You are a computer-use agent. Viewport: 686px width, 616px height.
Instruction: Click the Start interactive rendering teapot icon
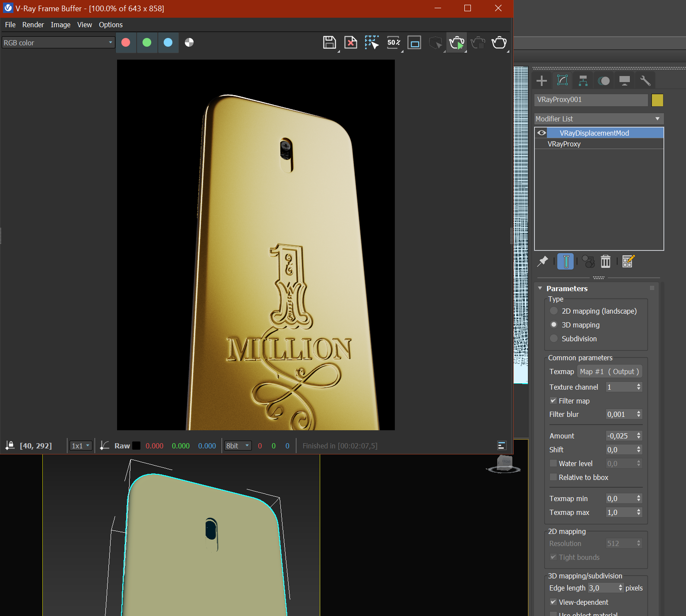click(x=457, y=43)
